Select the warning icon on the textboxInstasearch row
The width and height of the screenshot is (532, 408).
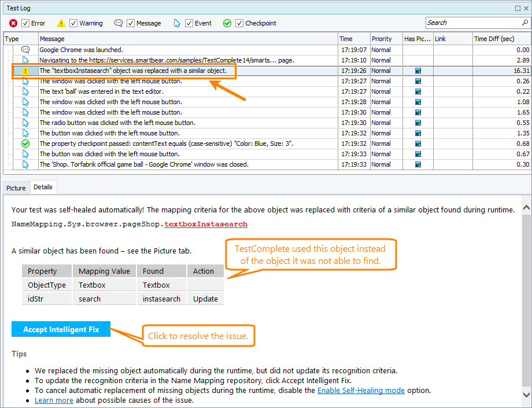click(24, 71)
